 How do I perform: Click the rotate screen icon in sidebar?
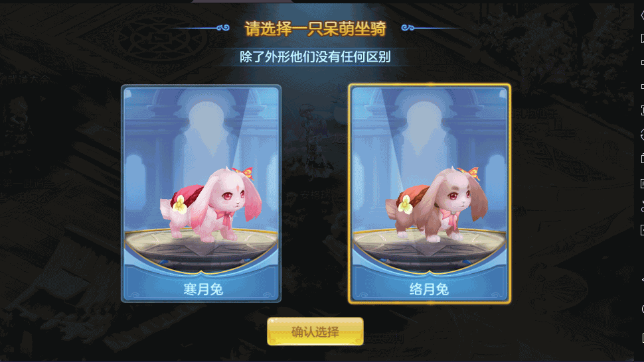[x=642, y=135]
